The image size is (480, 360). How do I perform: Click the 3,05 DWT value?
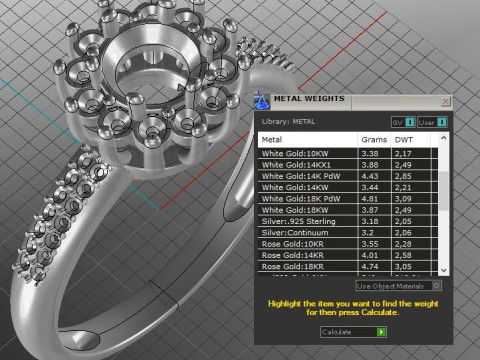(403, 267)
